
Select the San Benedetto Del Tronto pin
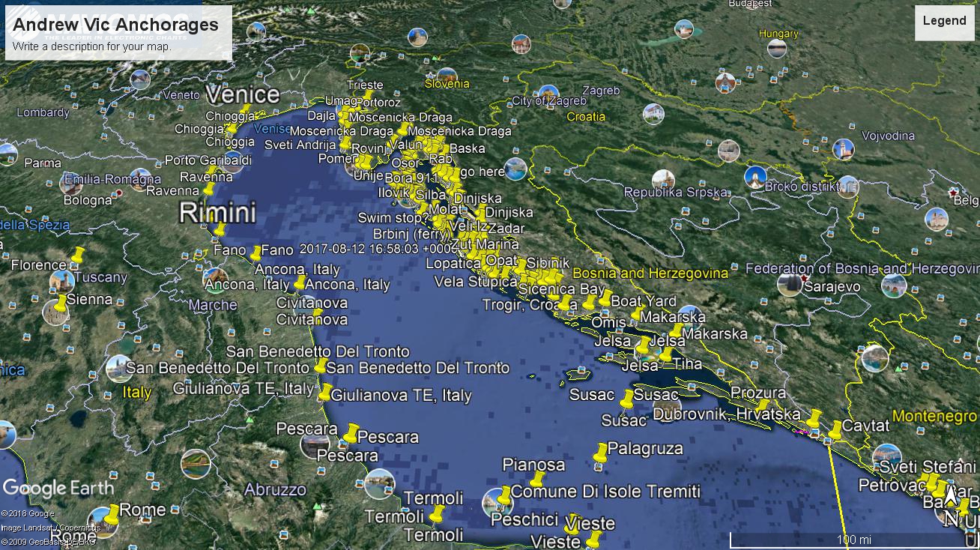(x=320, y=366)
